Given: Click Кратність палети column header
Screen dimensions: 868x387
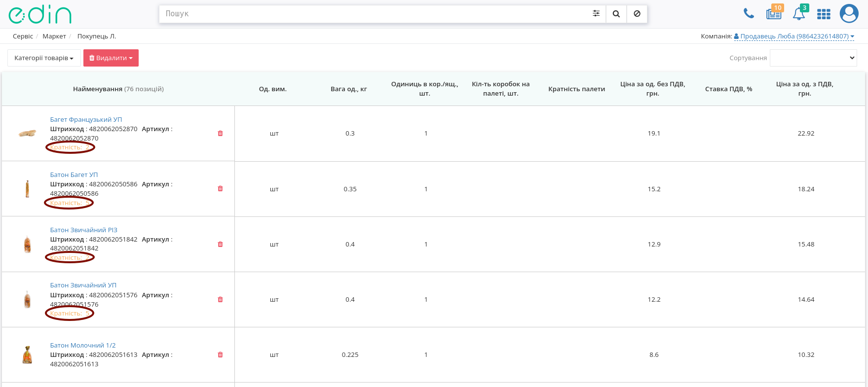Looking at the screenshot, I should 577,89.
